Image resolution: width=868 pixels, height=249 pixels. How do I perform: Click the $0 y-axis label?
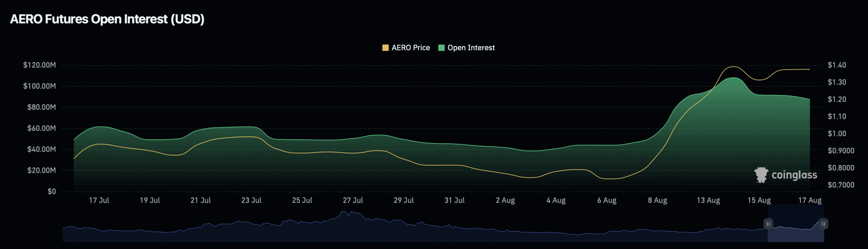tap(52, 191)
